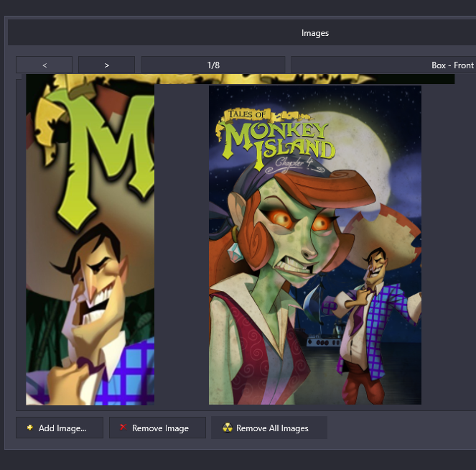Click the Remove All Images button

[x=269, y=428]
